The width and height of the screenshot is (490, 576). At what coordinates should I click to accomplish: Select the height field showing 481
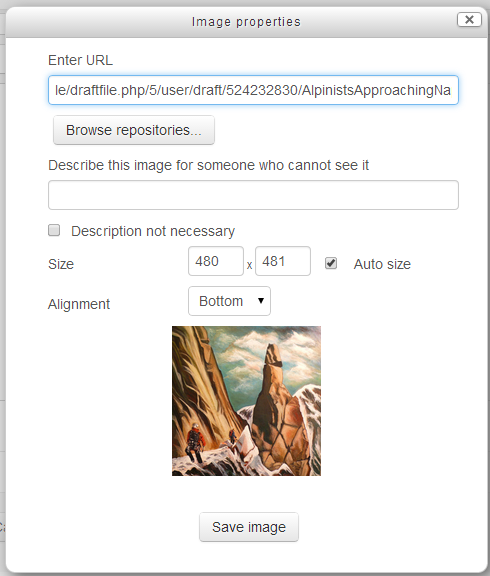pos(283,261)
